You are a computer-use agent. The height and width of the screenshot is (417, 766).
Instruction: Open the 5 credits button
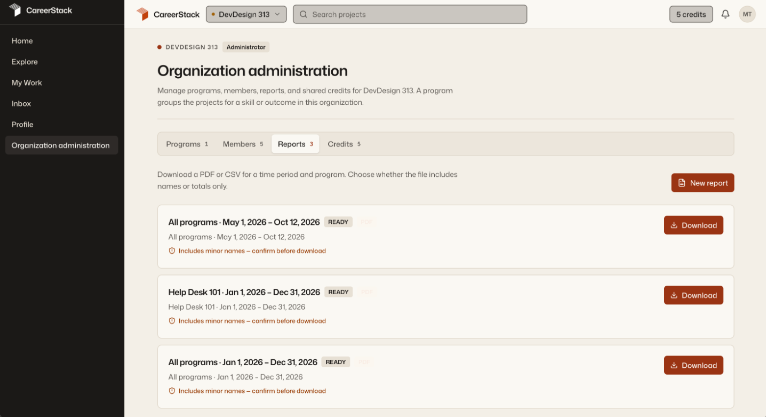[691, 14]
